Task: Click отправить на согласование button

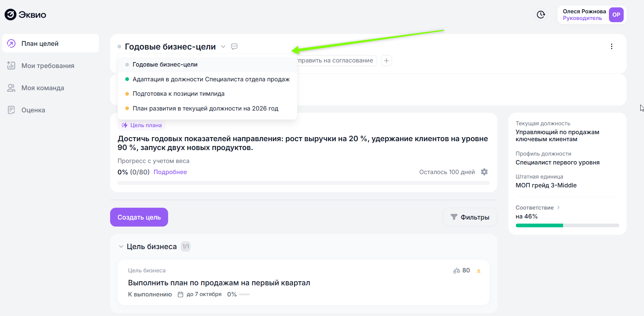Action: 337,61
